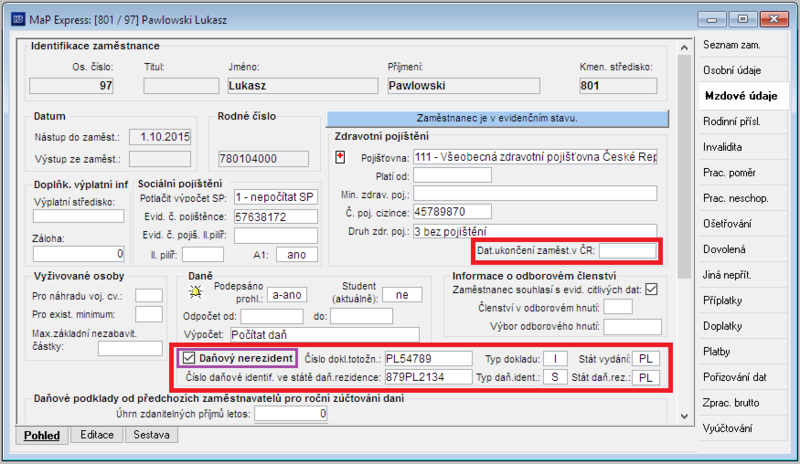Click the Evid. č. pojiš. II.pilíř field
The height and width of the screenshot is (464, 800).
click(x=276, y=235)
